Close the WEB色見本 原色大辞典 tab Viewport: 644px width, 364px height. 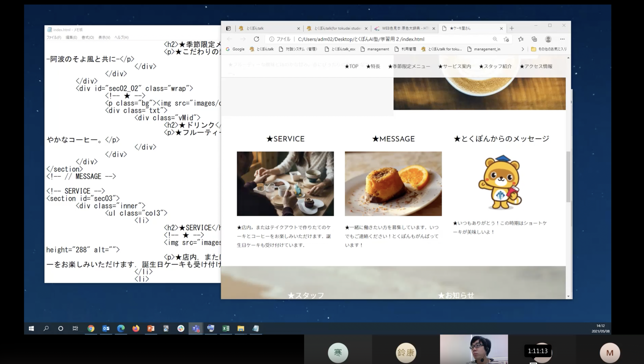pyautogui.click(x=434, y=29)
